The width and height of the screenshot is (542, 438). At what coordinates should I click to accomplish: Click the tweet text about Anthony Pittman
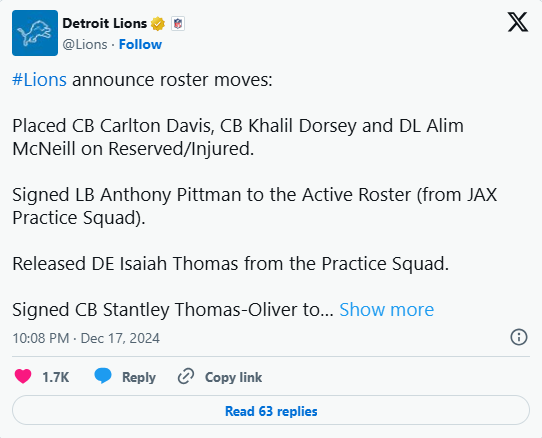coord(255,206)
